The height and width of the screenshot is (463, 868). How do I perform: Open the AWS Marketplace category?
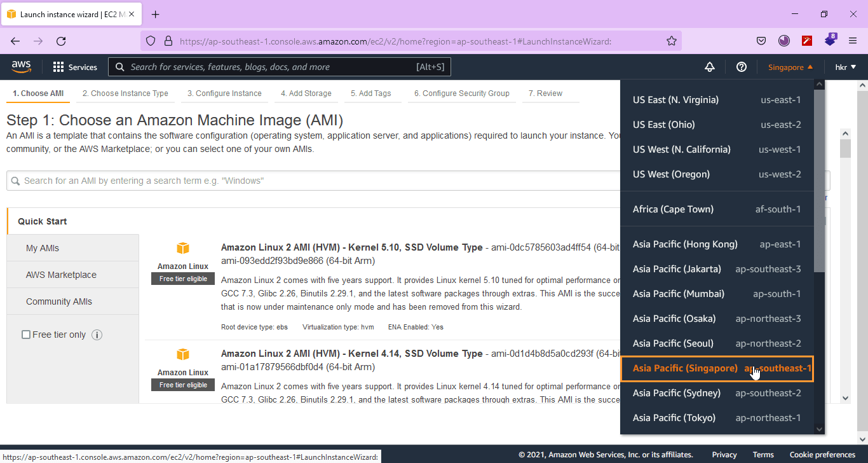coord(72,275)
